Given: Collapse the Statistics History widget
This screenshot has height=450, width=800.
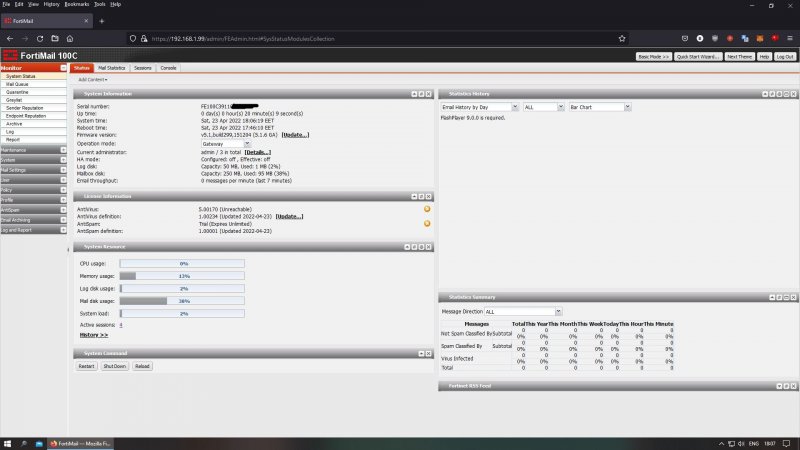Looking at the screenshot, I should coord(765,94).
